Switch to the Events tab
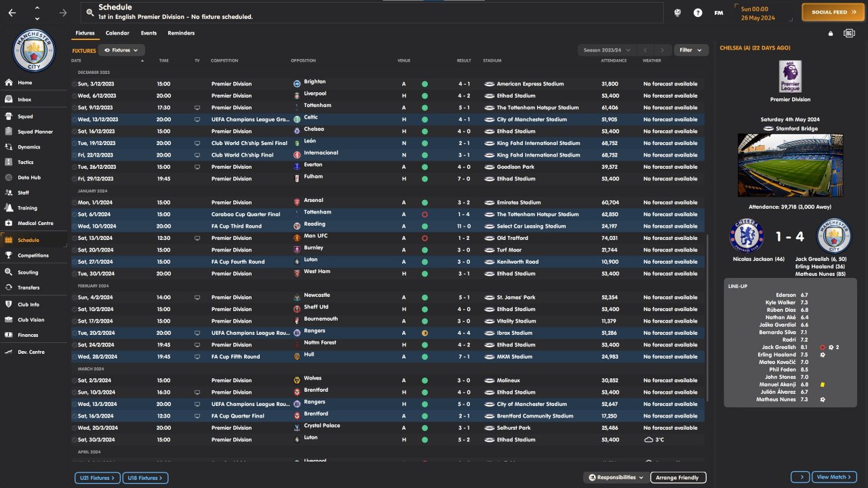Viewport: 868px width, 488px height. click(x=149, y=33)
